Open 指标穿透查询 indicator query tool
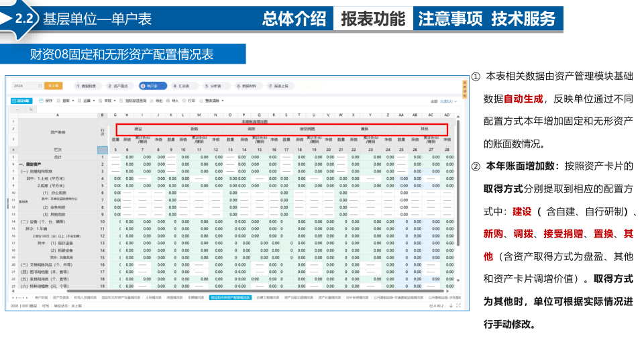Viewport: 644px width, 363px height. tap(133, 101)
